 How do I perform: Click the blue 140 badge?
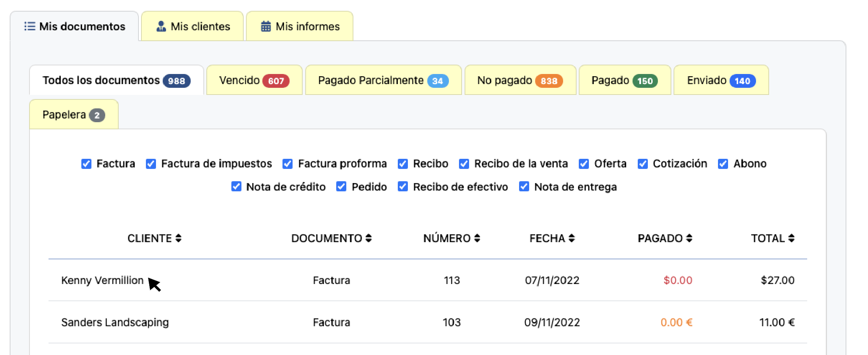point(743,81)
